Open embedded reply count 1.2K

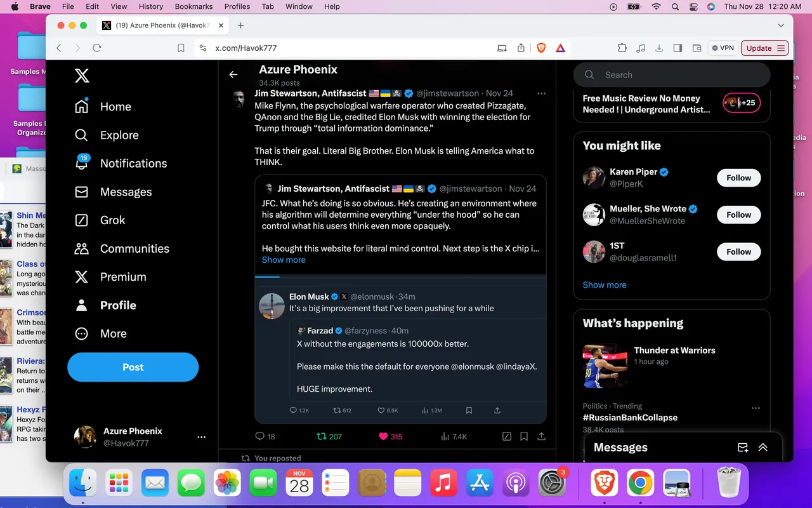(x=299, y=410)
